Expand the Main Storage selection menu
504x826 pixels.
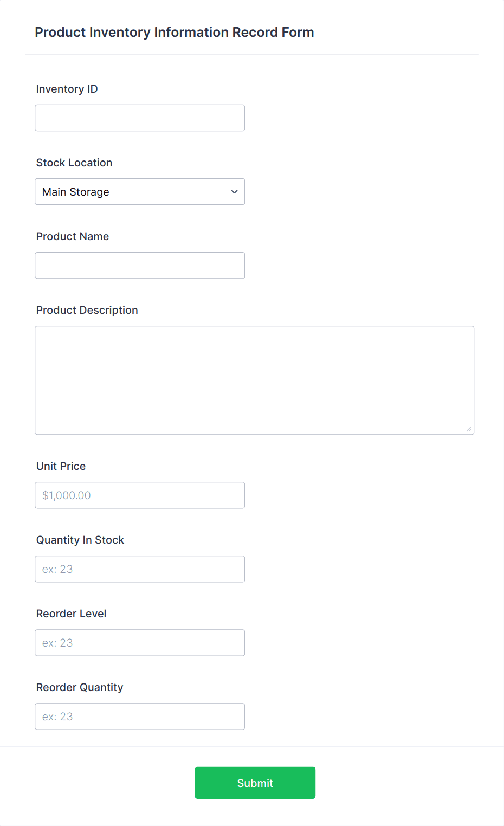point(139,191)
